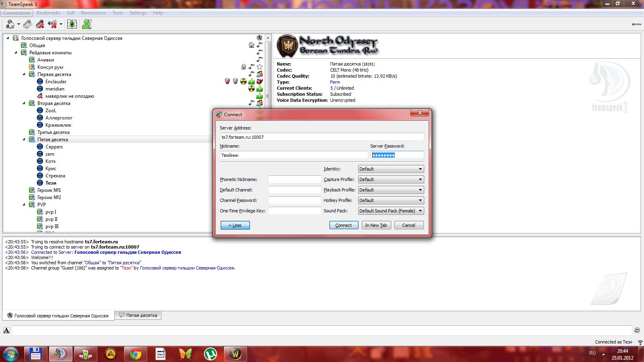
Task: Click the checkmark icon in the Connect dialog title
Action: point(219,114)
